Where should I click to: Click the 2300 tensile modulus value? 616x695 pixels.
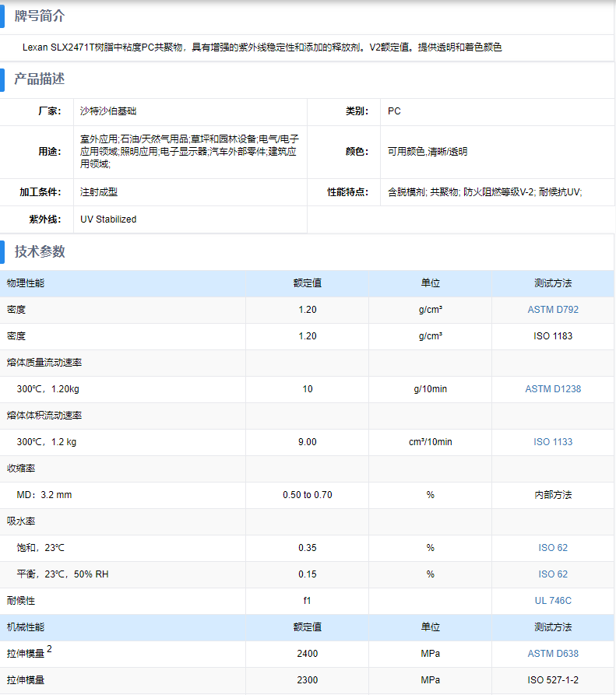point(308,680)
